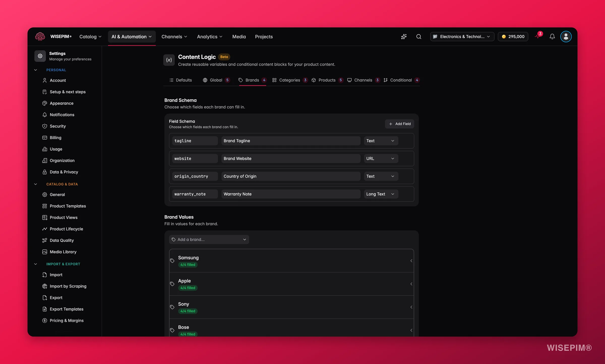Edit the Brand Tagline label field

pos(291,141)
